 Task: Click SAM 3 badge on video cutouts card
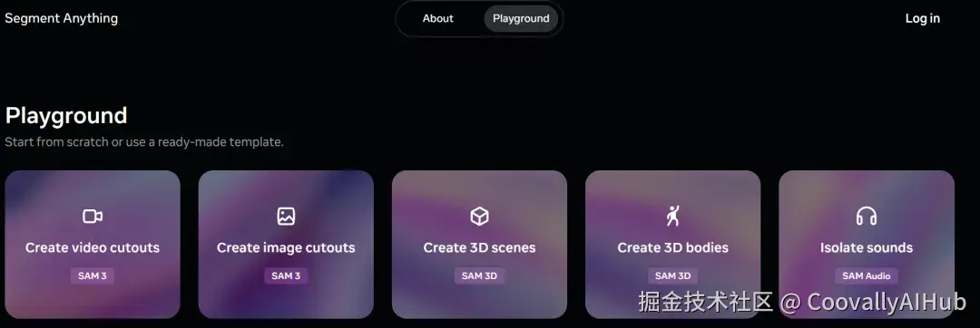[x=93, y=275]
